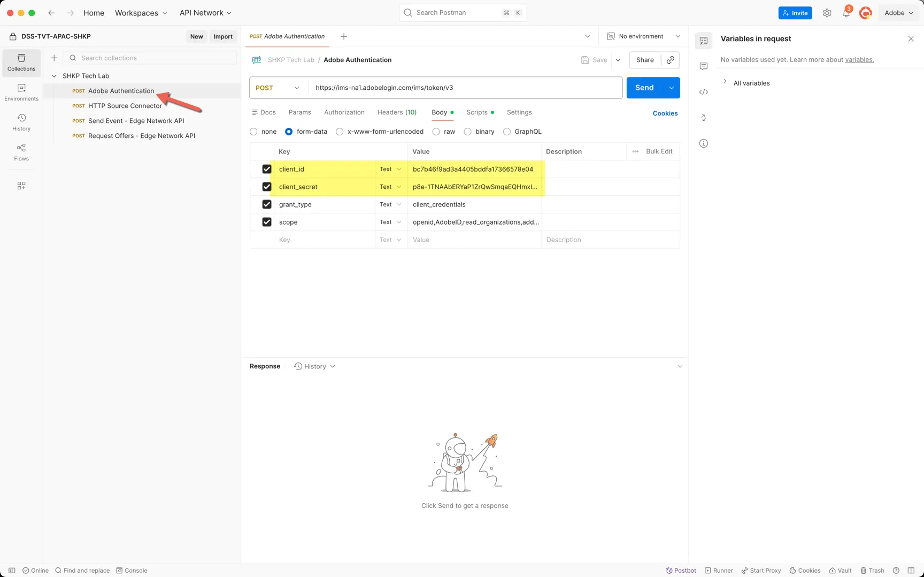The image size is (924, 577).
Task: Switch to the Scripts tab
Action: pyautogui.click(x=480, y=112)
